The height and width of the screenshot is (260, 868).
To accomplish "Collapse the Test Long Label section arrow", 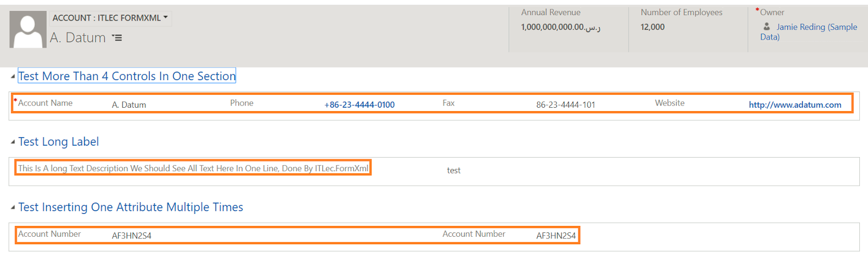I will click(13, 142).
